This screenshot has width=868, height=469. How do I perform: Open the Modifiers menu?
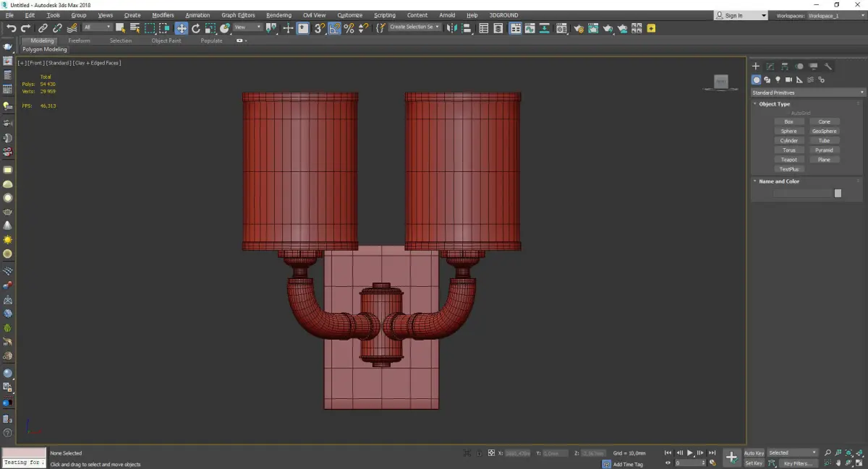[x=163, y=15]
